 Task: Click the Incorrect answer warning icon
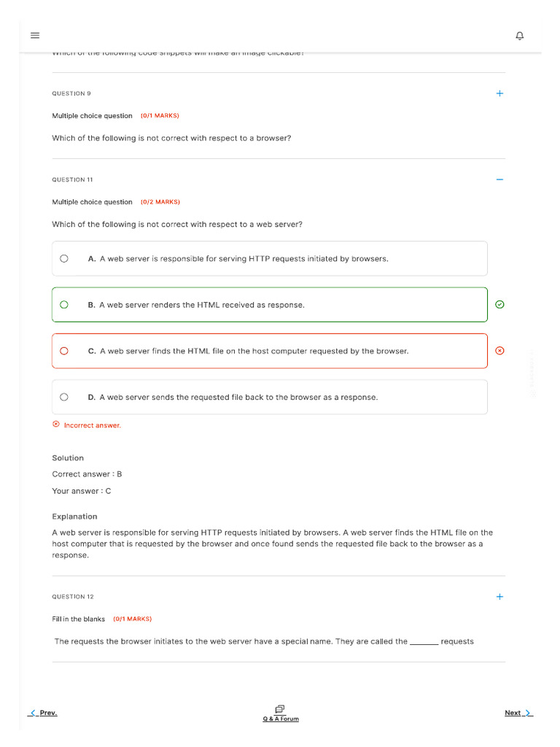[56, 425]
